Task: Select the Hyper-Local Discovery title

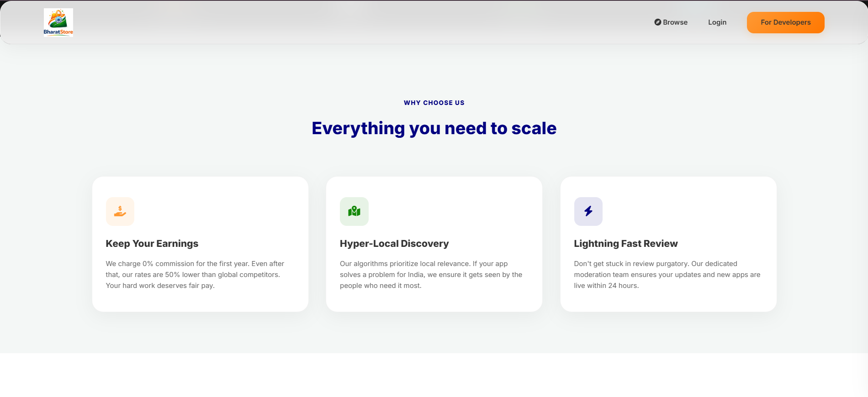Action: (394, 244)
